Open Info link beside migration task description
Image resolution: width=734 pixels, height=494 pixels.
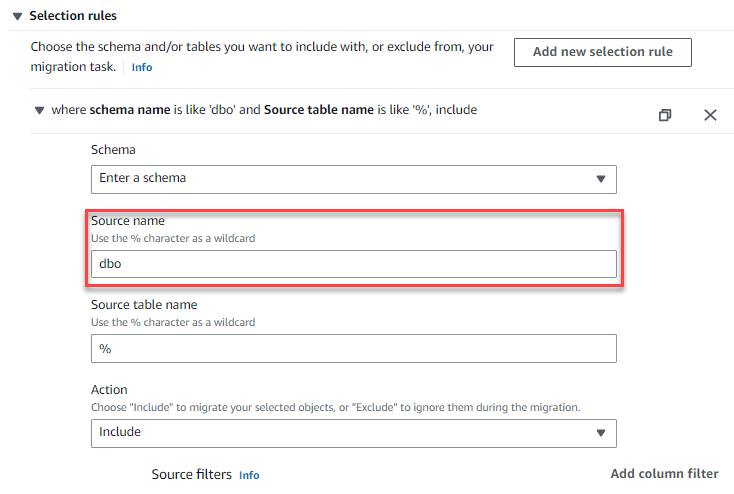(142, 68)
